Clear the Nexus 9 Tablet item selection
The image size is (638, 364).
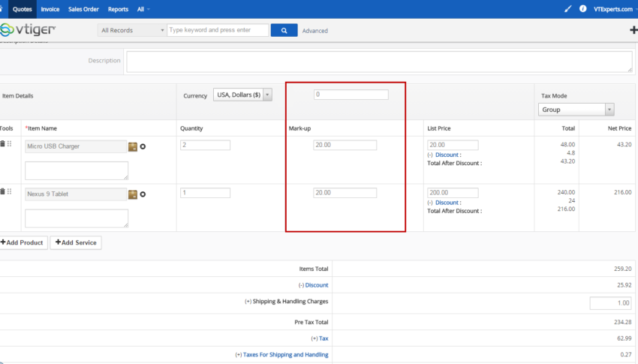143,194
